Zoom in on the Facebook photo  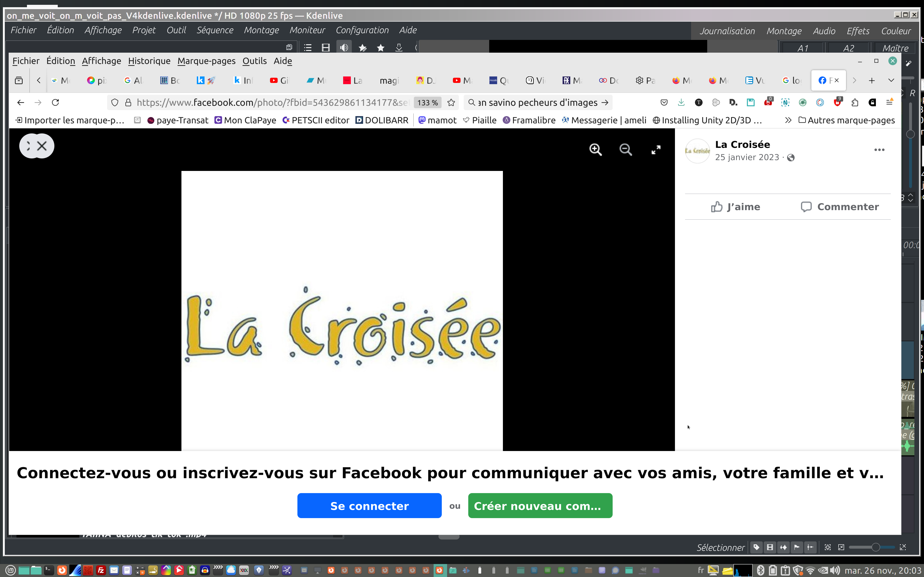pos(595,150)
